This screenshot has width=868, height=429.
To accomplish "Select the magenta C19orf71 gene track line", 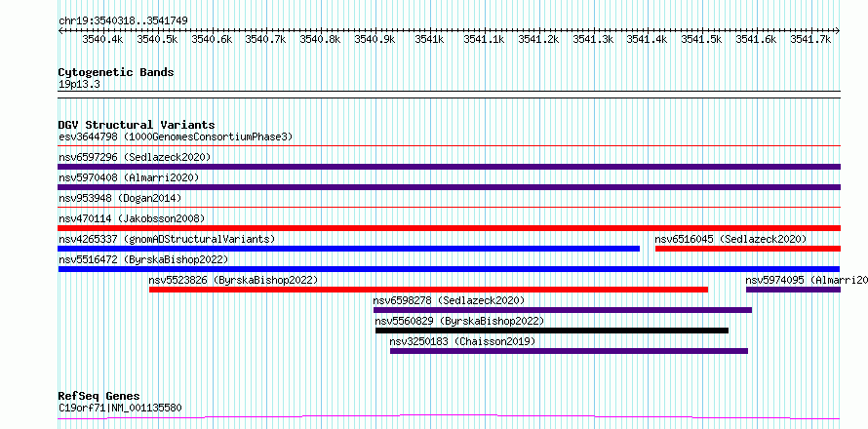I will click(450, 417).
